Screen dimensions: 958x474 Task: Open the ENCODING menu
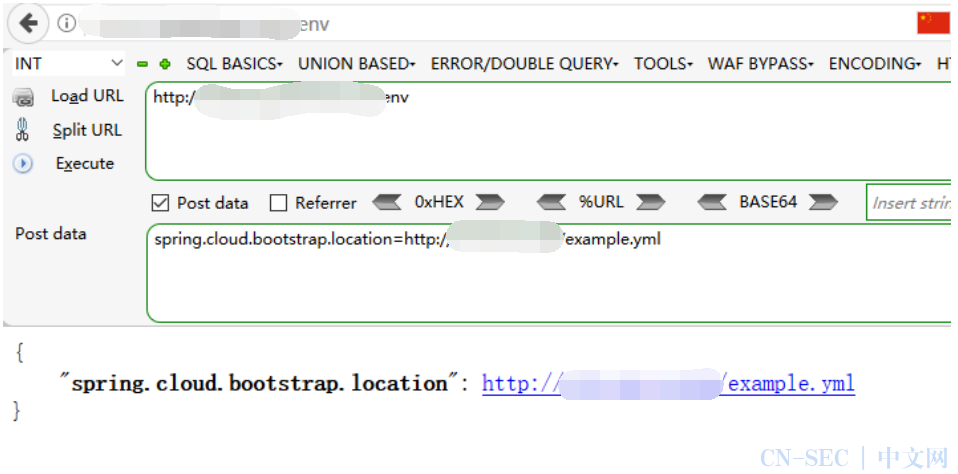[875, 64]
